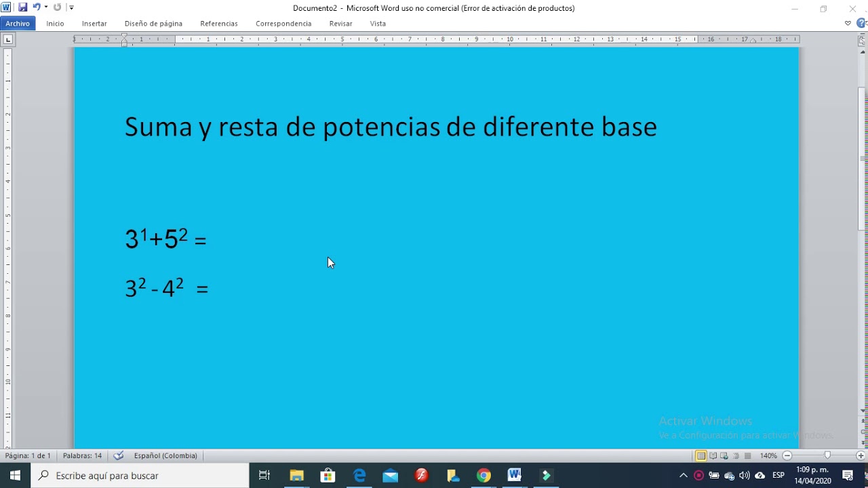Click 'Página: 1 de 1' in status bar

(28, 455)
